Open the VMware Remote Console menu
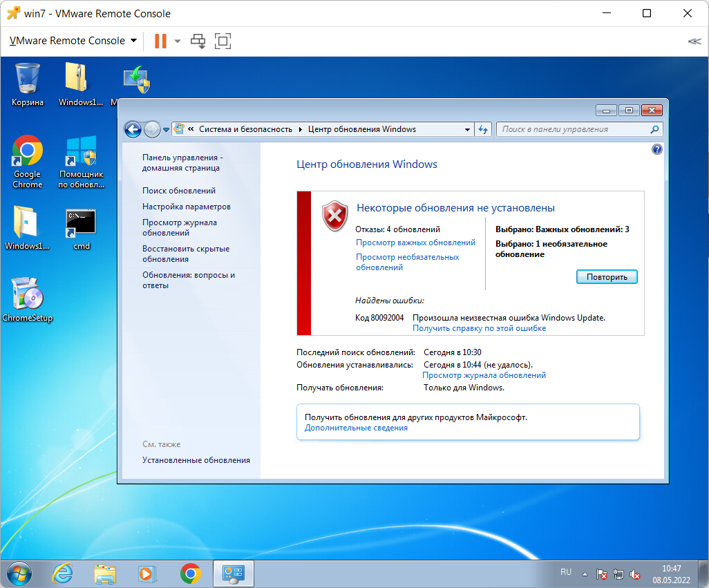This screenshot has height=588, width=709. pyautogui.click(x=73, y=41)
